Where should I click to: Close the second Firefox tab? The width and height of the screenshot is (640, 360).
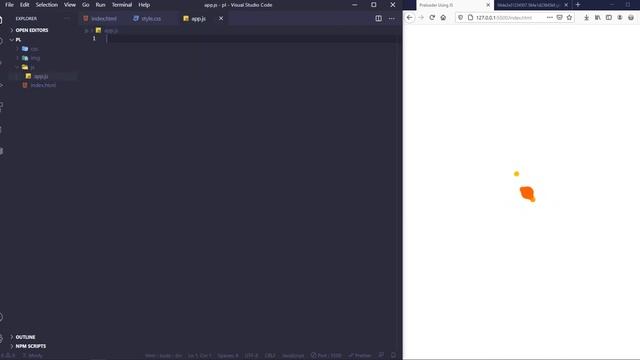click(566, 5)
